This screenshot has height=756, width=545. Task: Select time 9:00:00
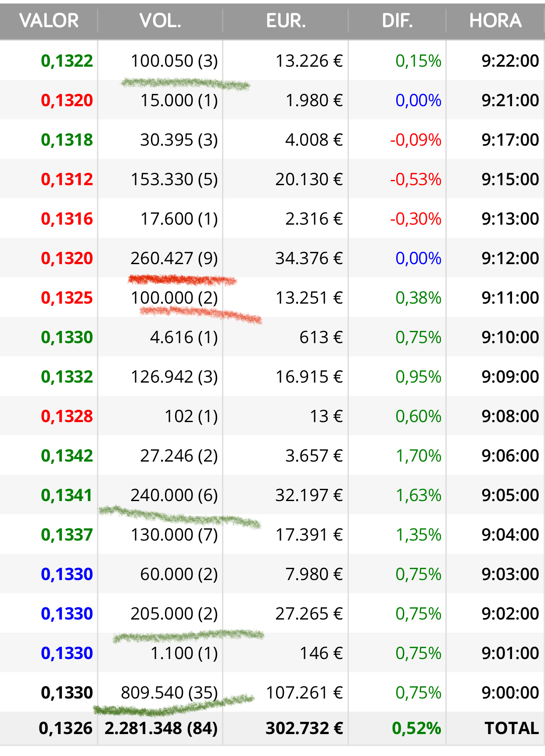[510, 693]
